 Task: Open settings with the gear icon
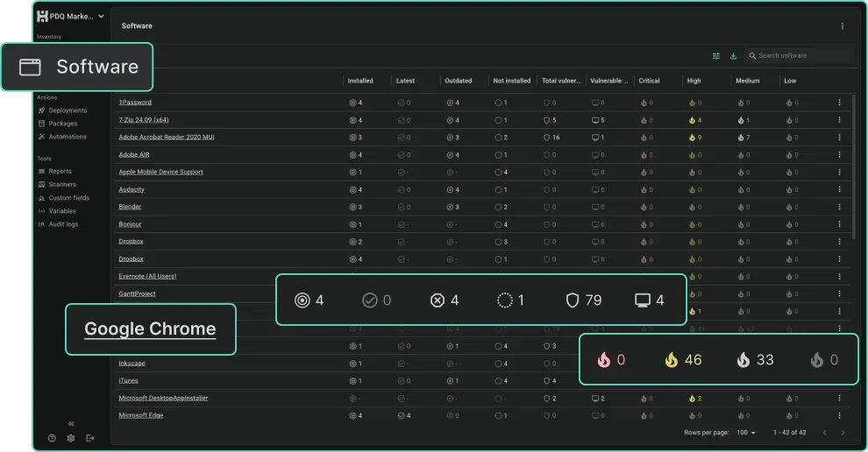(71, 438)
